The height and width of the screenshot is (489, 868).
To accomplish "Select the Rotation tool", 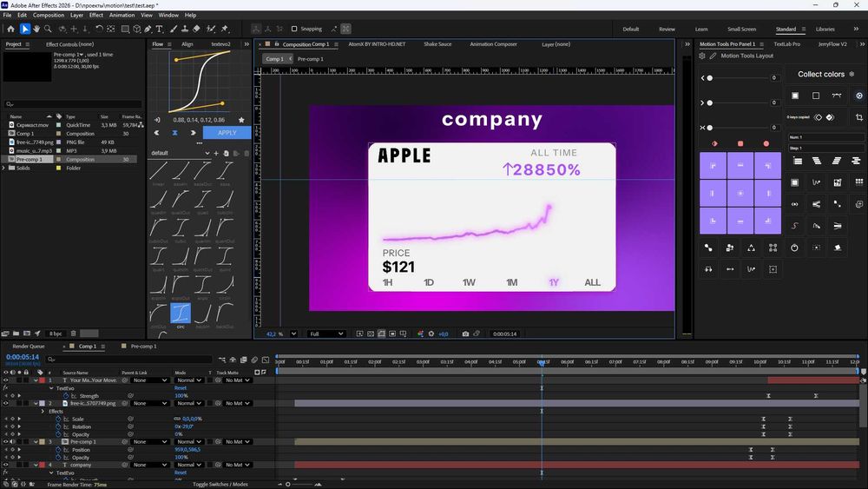I will tap(99, 29).
